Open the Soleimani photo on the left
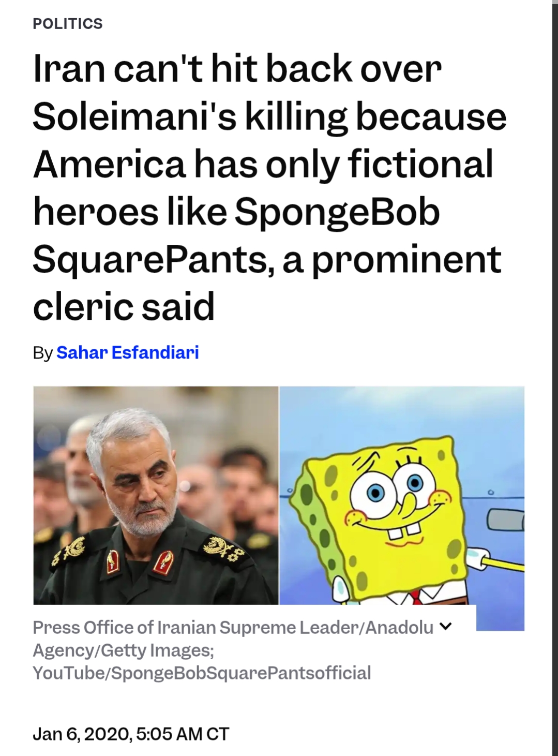 (x=156, y=495)
